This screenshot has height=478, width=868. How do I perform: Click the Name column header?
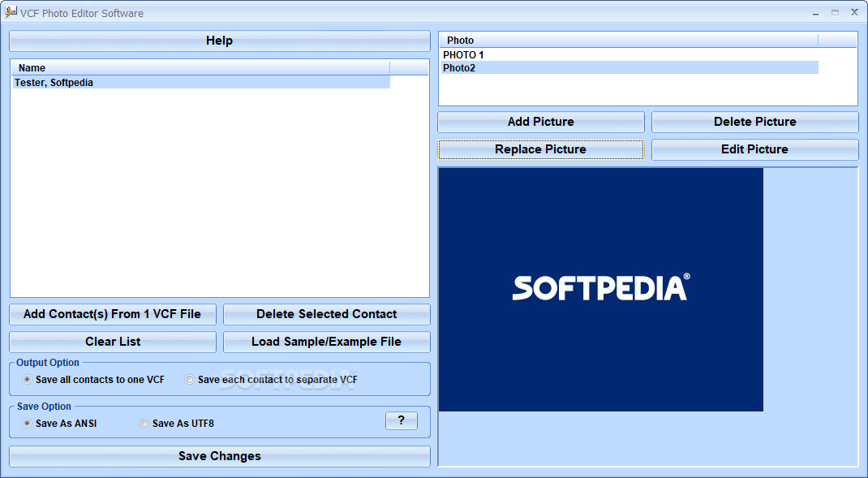201,67
